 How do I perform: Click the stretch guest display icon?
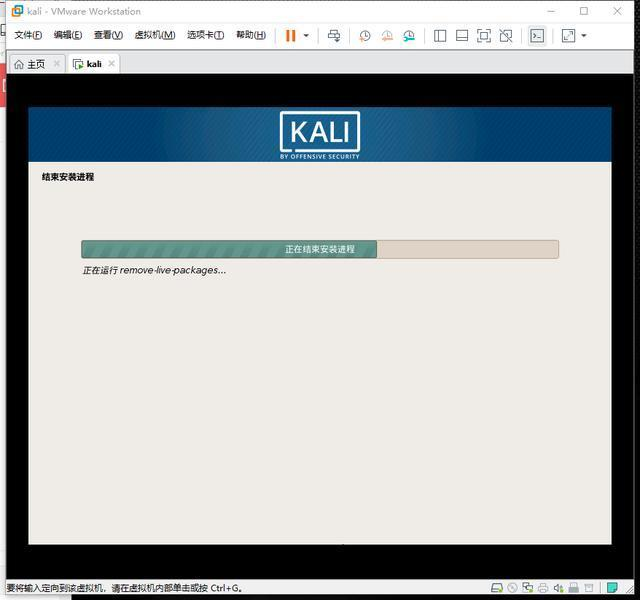(x=569, y=36)
